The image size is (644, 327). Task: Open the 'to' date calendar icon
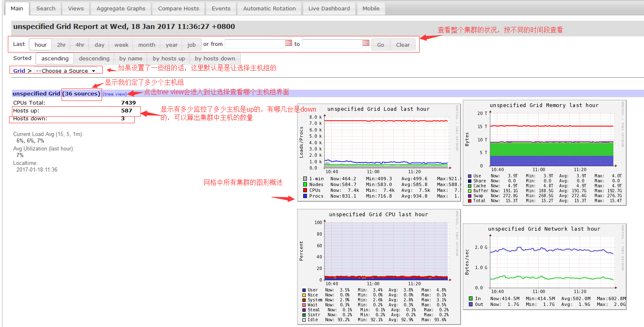366,43
